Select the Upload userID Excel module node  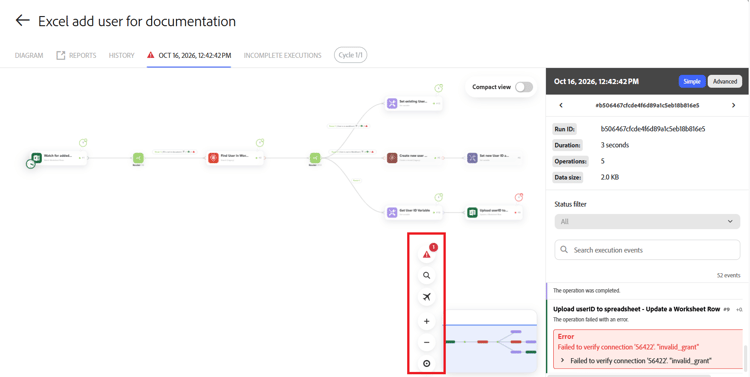[x=494, y=212]
